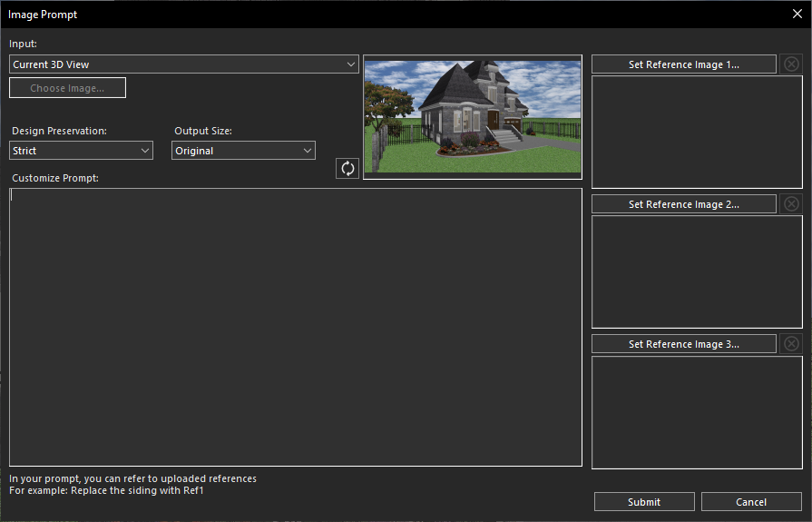
Task: Click the Choose Image button
Action: [x=67, y=88]
